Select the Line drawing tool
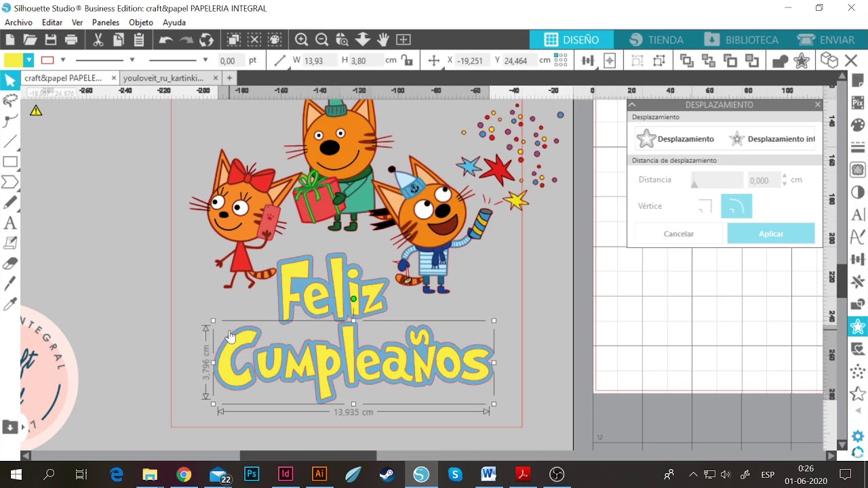This screenshot has height=488, width=868. click(10, 142)
